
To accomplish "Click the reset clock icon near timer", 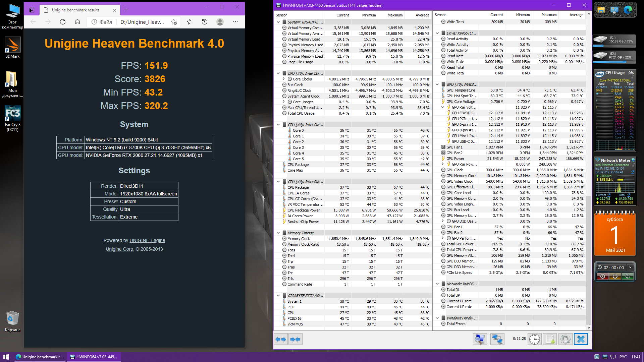I will 535,339.
